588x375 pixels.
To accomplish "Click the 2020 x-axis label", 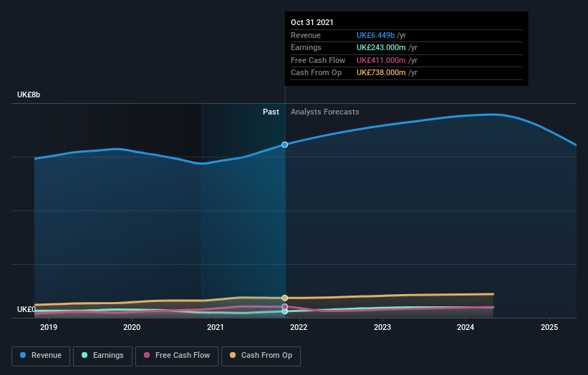I will pyautogui.click(x=132, y=328).
